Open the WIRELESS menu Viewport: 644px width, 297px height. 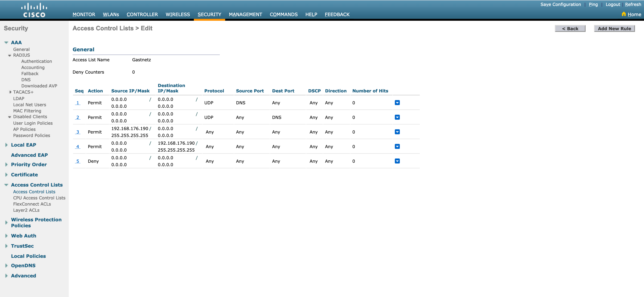point(178,14)
